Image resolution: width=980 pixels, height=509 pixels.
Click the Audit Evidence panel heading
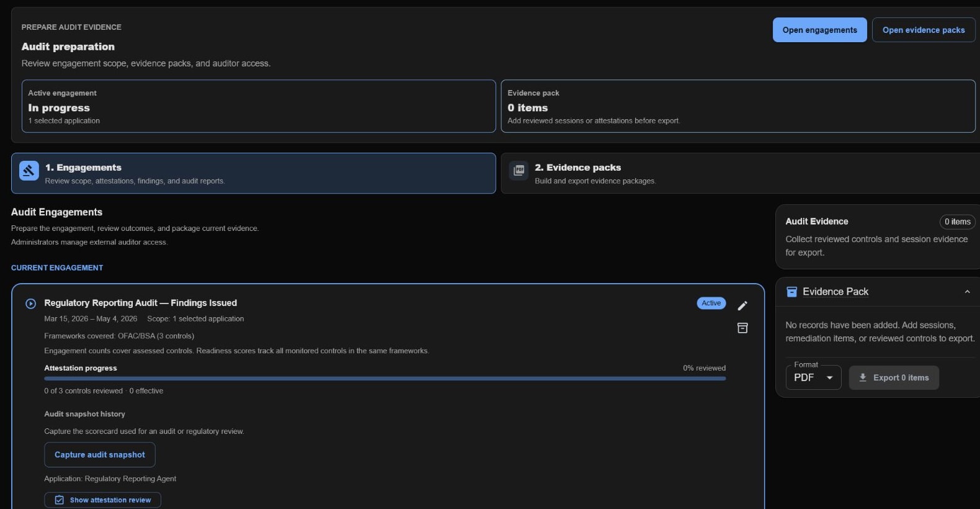coord(817,222)
